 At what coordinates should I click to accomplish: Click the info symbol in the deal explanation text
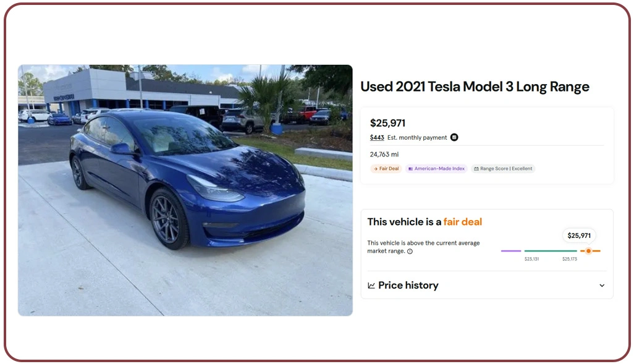(409, 250)
